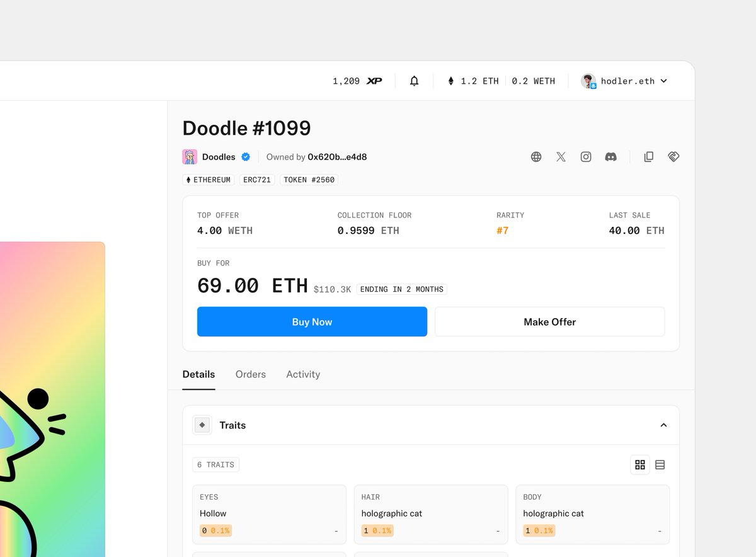Image resolution: width=756 pixels, height=557 pixels.
Task: Switch to the Activity tab
Action: pyautogui.click(x=303, y=374)
